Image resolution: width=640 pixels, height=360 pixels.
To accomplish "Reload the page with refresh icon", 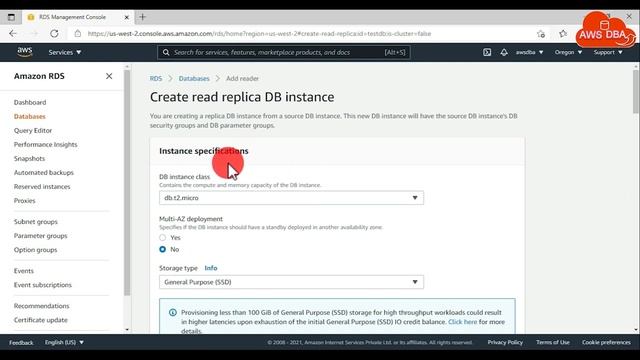I will point(54,33).
